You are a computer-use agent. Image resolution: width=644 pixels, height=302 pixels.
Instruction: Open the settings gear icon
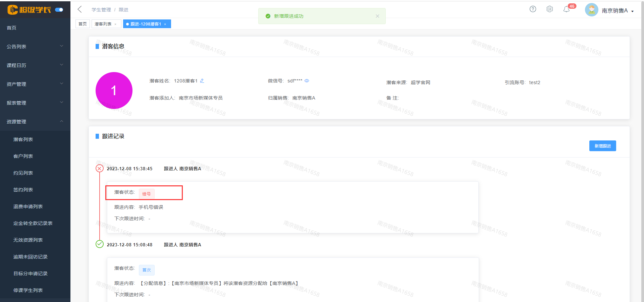click(549, 9)
